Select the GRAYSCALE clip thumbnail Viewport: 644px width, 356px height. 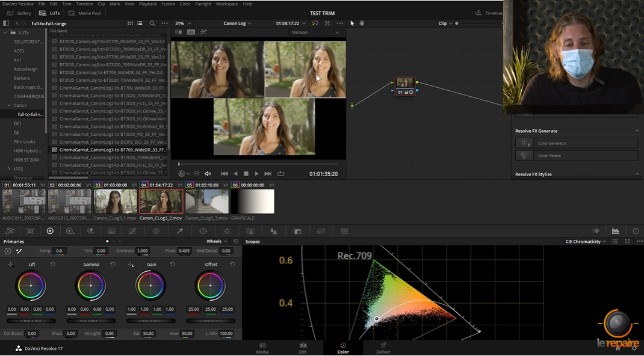tap(252, 201)
